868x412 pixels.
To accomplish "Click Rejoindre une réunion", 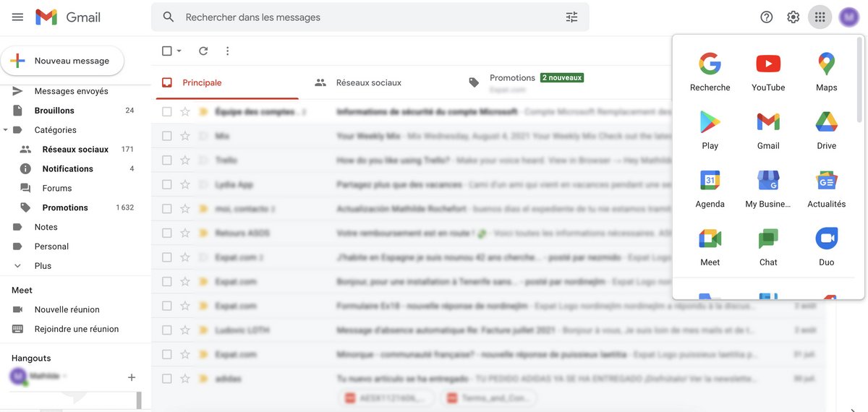I will point(75,329).
